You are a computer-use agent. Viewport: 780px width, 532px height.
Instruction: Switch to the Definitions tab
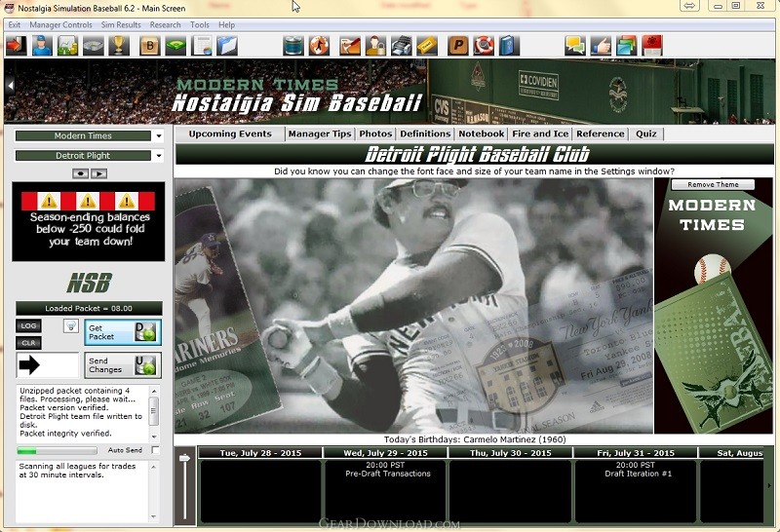point(425,133)
